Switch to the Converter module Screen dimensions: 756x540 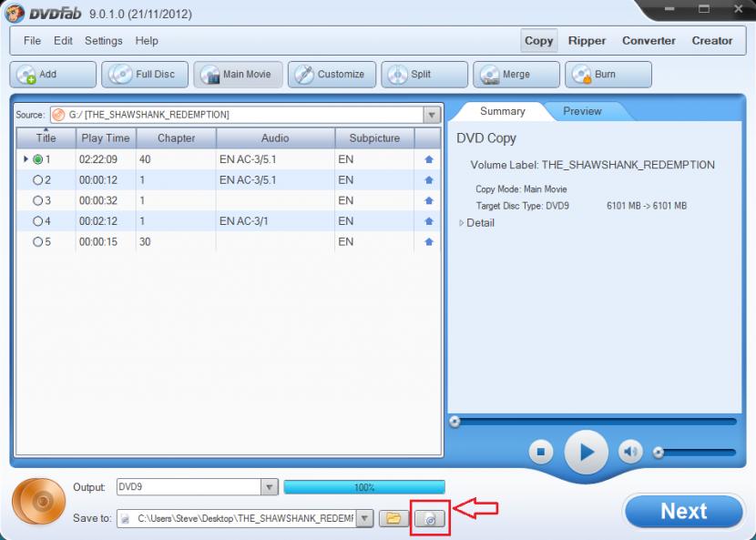pos(649,40)
